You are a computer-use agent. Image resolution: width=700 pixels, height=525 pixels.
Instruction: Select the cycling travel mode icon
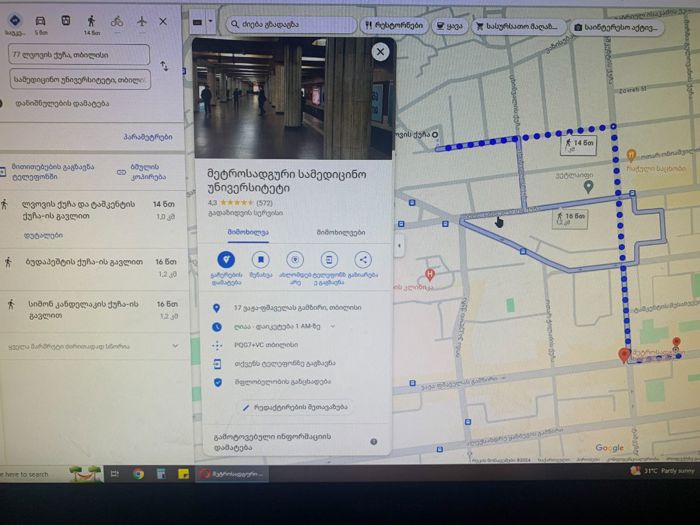117,21
